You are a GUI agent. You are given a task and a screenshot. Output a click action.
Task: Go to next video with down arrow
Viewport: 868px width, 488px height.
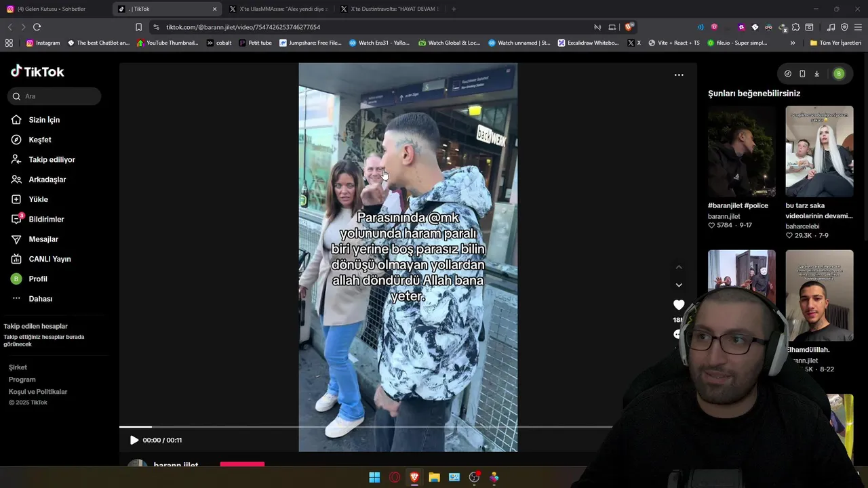pos(679,285)
